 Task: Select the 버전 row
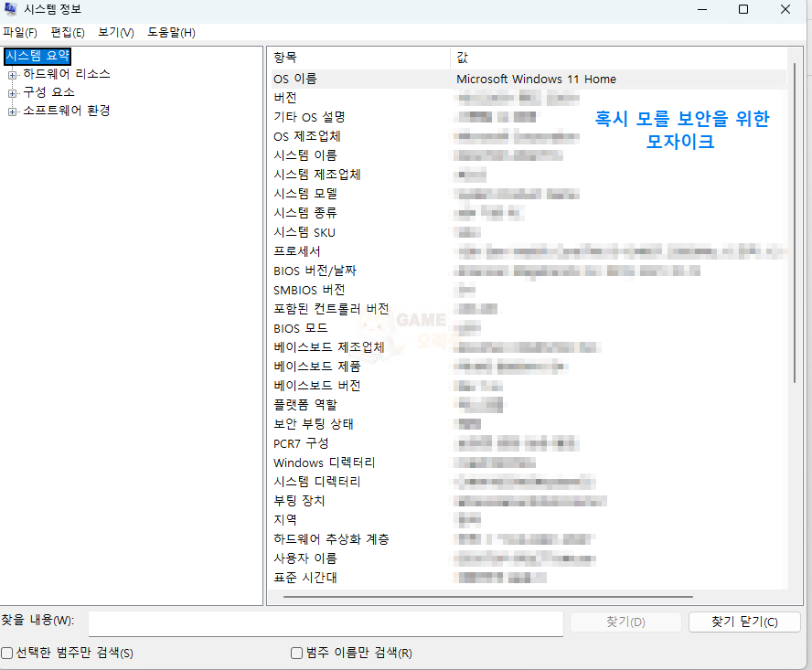[529, 98]
